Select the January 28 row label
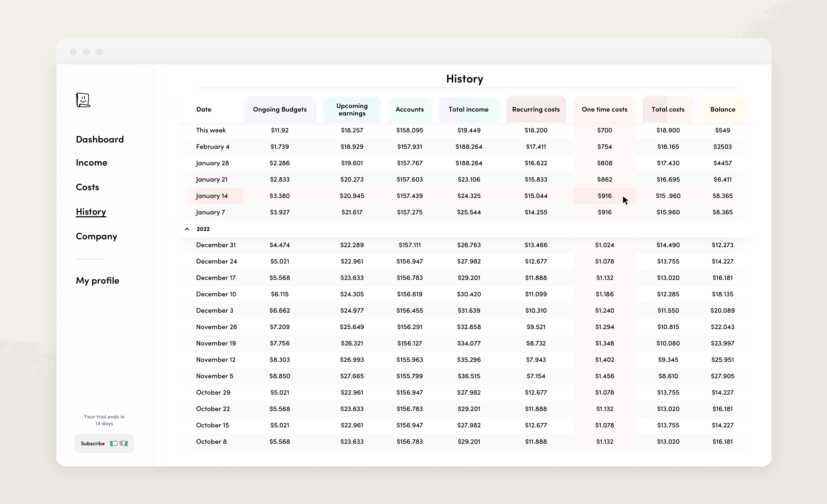 212,163
